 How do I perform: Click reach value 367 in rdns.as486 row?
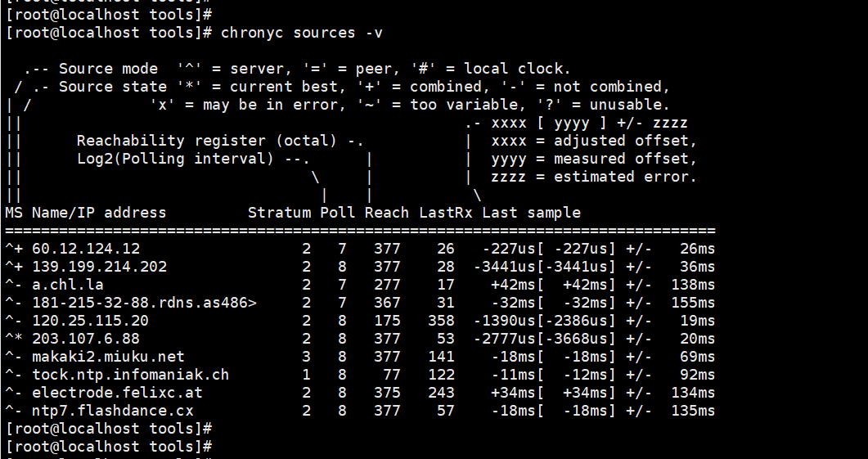pyautogui.click(x=387, y=303)
